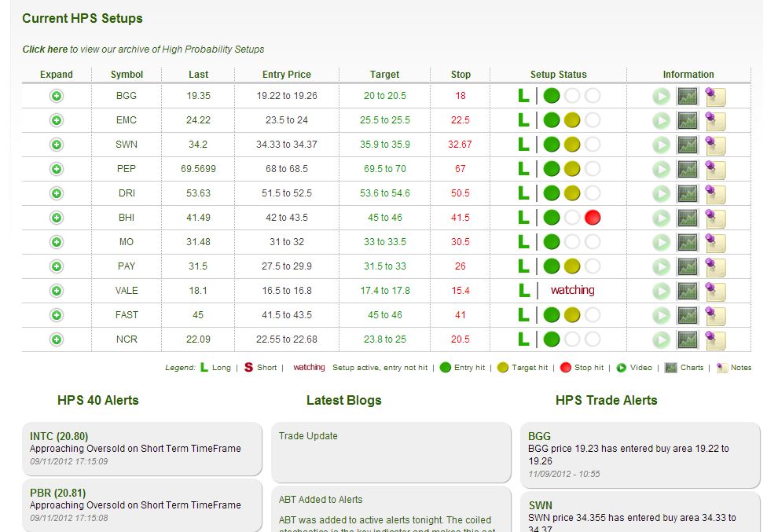Open the notes icon for SWN
The width and height of the screenshot is (778, 532).
715,145
